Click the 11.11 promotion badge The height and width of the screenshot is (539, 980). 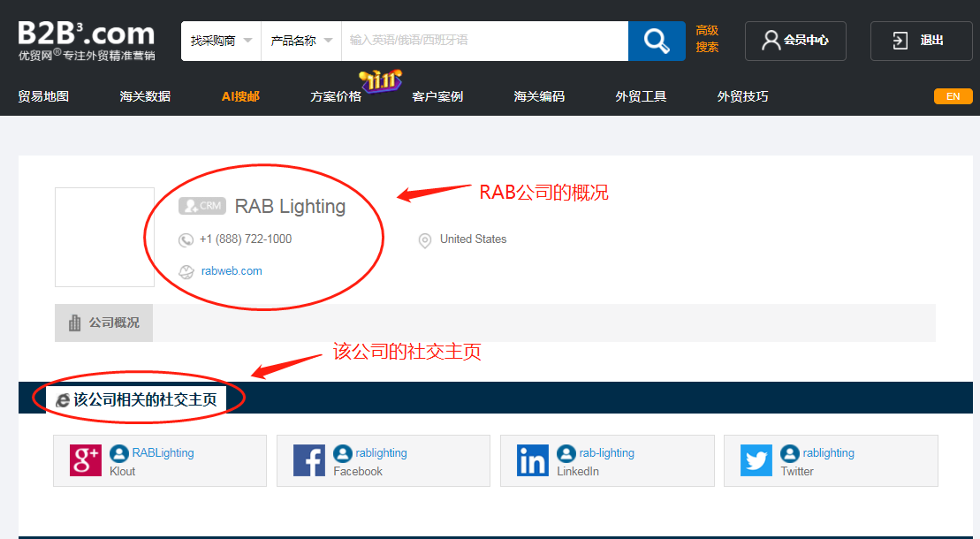[x=380, y=80]
